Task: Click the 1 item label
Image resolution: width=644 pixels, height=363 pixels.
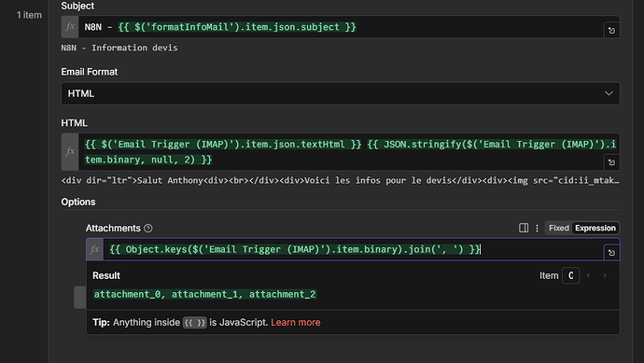Action: (x=29, y=15)
